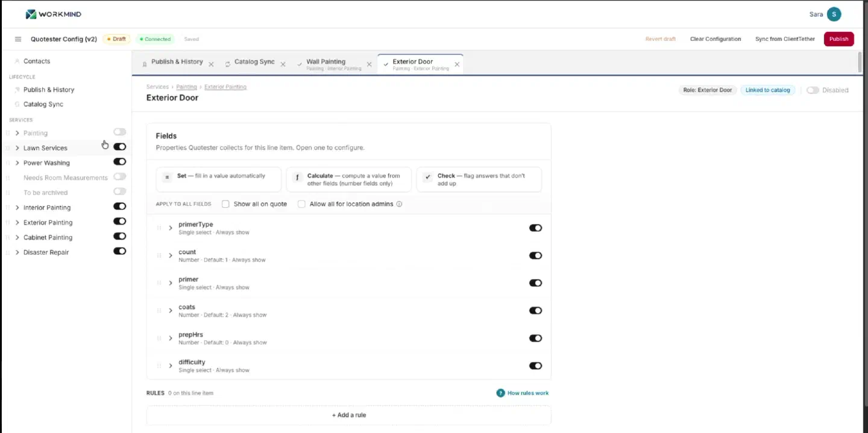The height and width of the screenshot is (433, 868).
Task: Click Revert draft
Action: [x=661, y=39]
